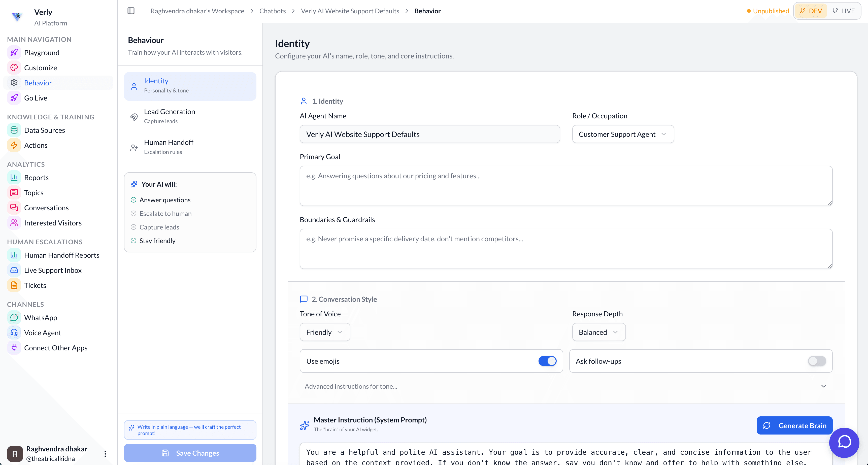Disable the Use emojis toggle
This screenshot has height=465, width=868.
pyautogui.click(x=547, y=361)
